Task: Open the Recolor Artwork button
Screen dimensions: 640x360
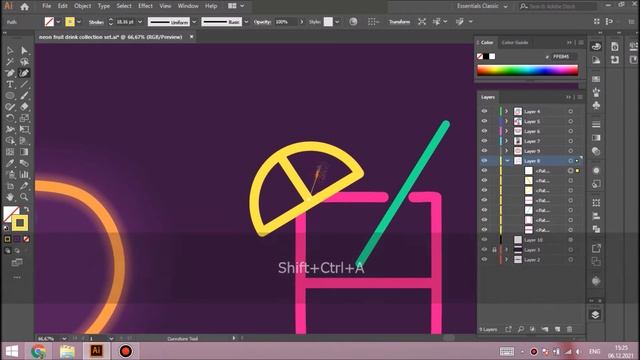Action: point(353,22)
